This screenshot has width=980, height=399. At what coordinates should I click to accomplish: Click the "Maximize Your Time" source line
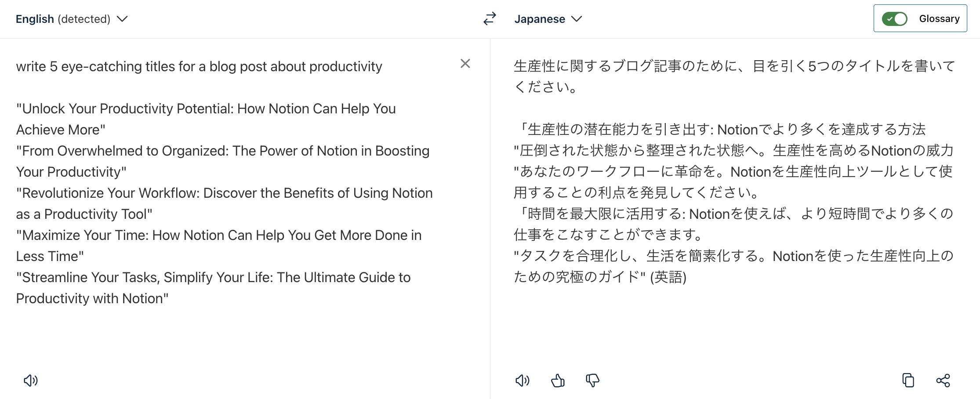click(218, 235)
